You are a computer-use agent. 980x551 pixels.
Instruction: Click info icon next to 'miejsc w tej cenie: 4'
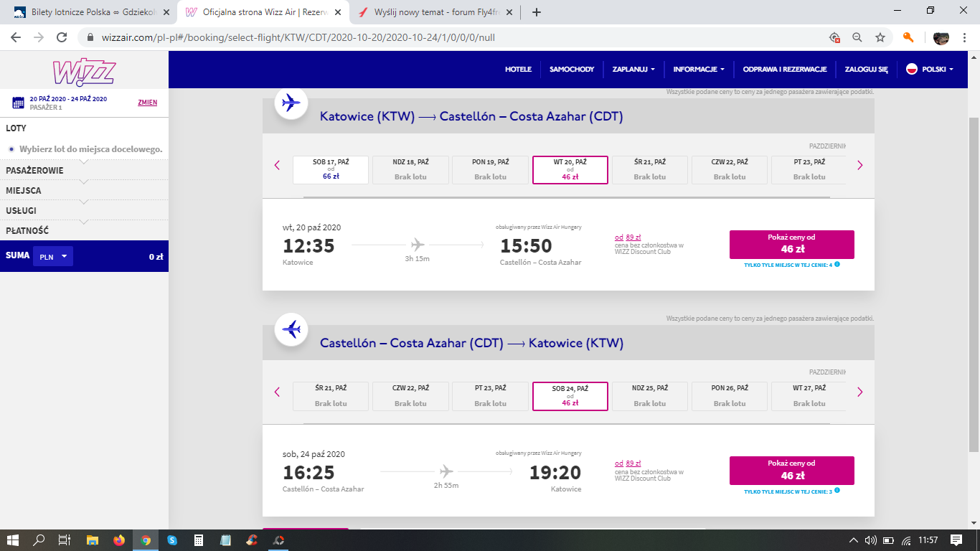pyautogui.click(x=837, y=264)
